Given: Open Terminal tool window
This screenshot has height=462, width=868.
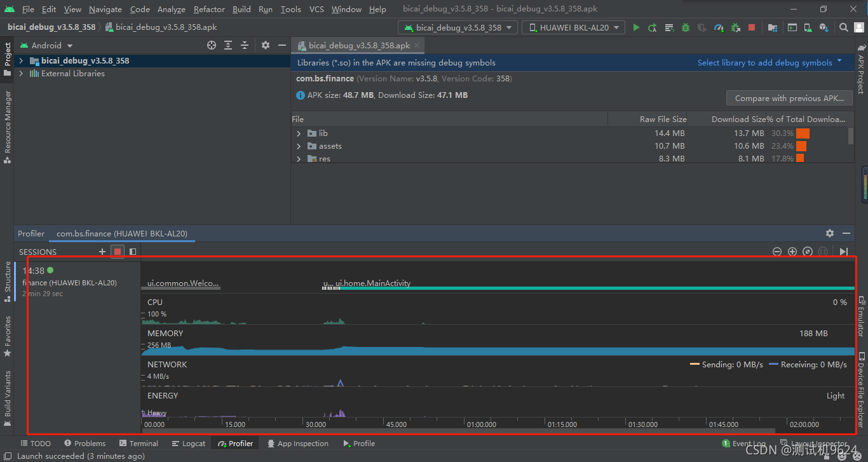Looking at the screenshot, I should [x=138, y=444].
